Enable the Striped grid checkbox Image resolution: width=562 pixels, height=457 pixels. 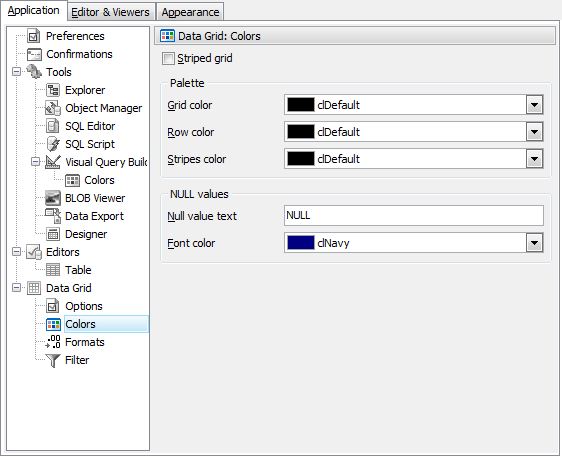(x=168, y=58)
